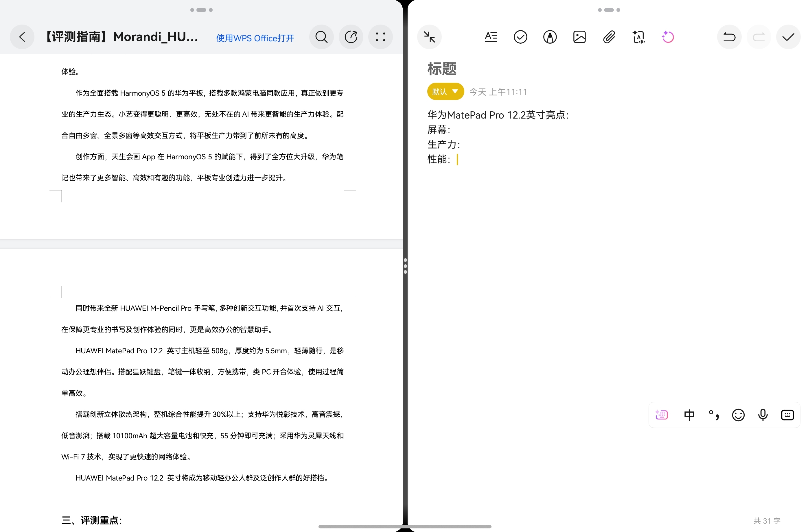The image size is (810, 532).
Task: Tap the bottom home indicator bar
Action: (405, 527)
